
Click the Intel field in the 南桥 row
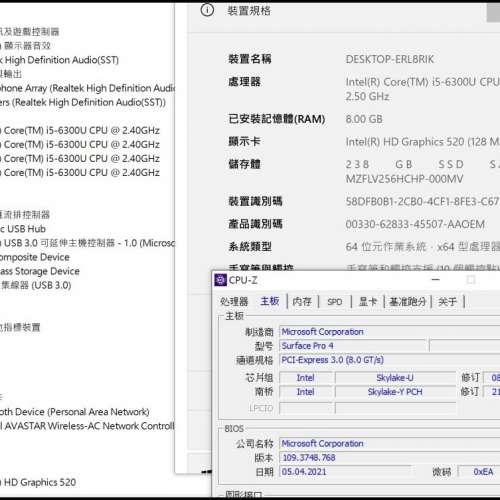306,392
